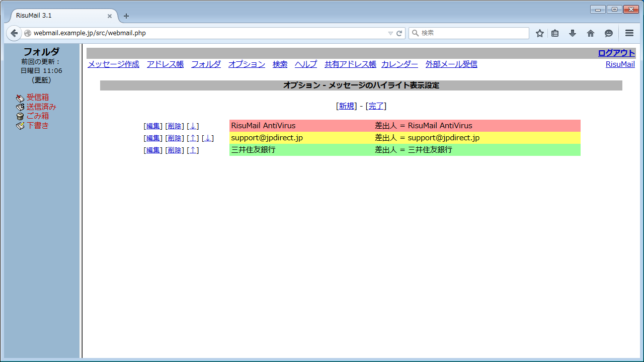Viewport: 644px width, 362px height.
Task: Click the smiley face chat icon
Action: (x=609, y=33)
